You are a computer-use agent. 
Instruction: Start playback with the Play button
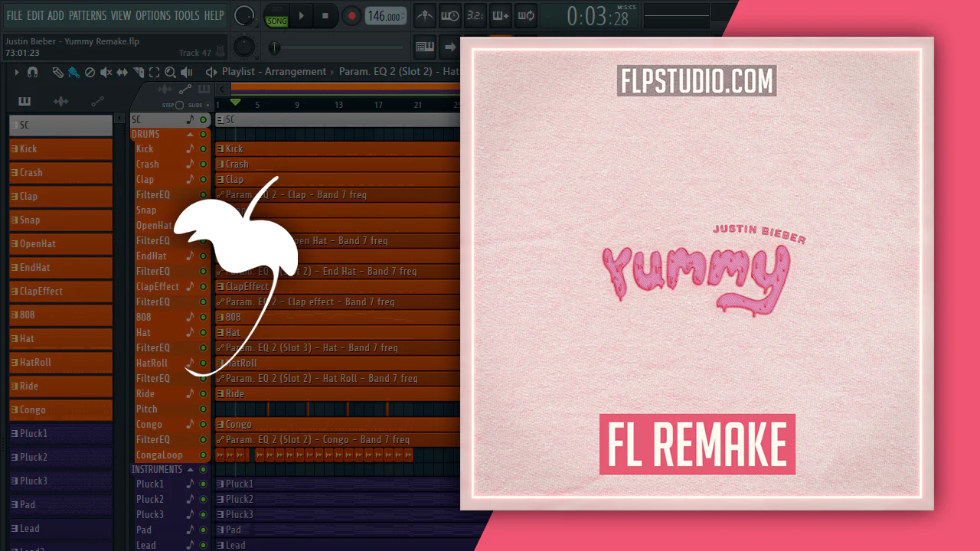point(301,15)
